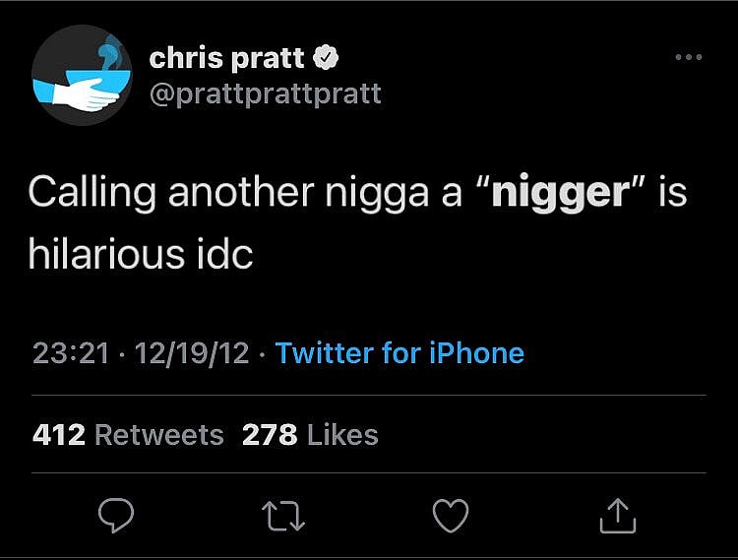The height and width of the screenshot is (560, 738).
Task: Tap the retweet arrows icon
Action: point(282,515)
